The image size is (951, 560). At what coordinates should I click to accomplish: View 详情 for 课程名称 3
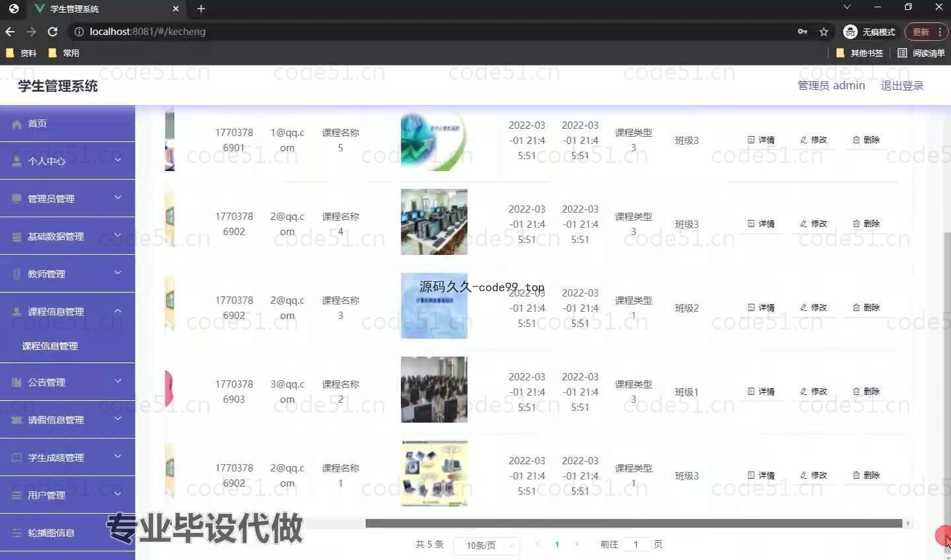point(761,308)
